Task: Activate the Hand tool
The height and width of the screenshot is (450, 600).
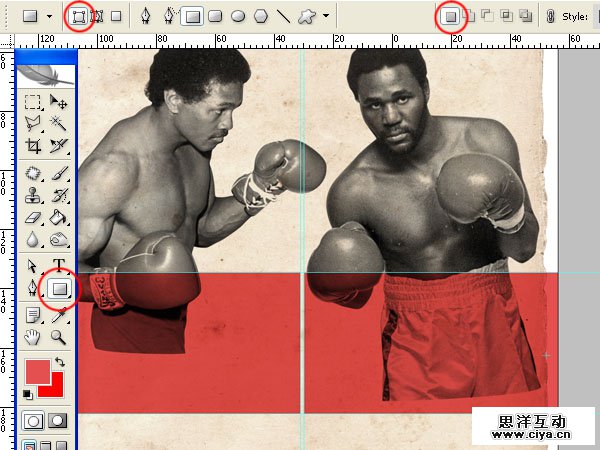Action: pos(33,336)
